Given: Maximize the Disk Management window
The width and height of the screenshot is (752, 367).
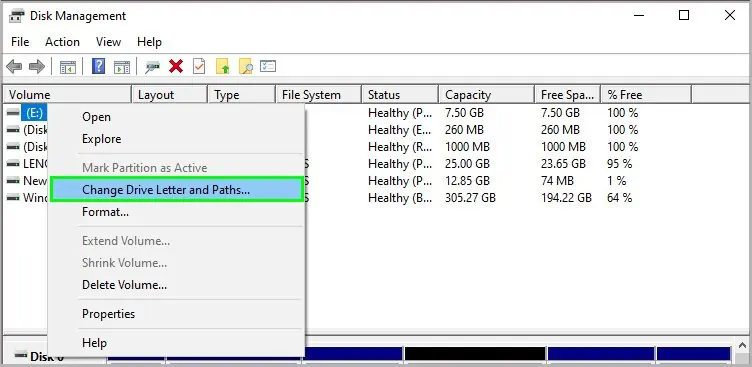Looking at the screenshot, I should 684,15.
